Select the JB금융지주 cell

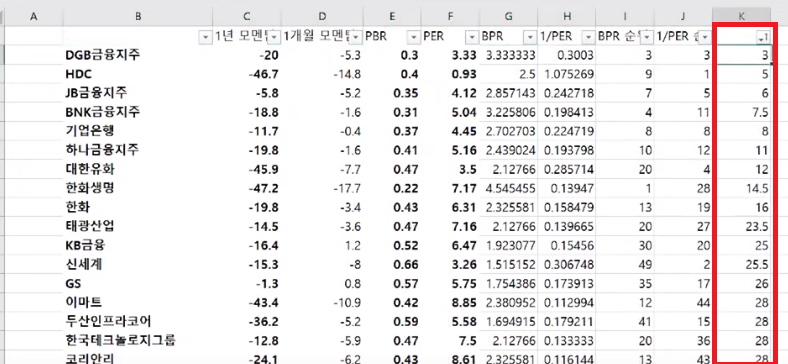coord(138,93)
